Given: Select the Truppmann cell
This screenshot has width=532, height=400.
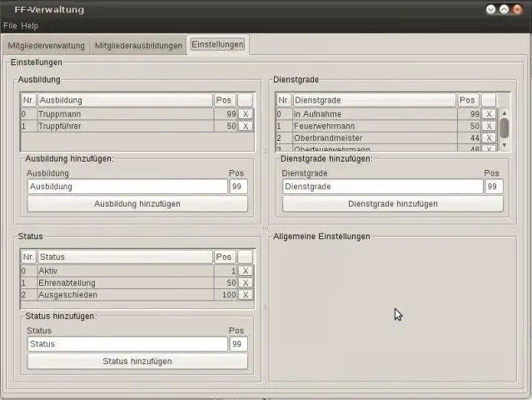Looking at the screenshot, I should (125, 114).
